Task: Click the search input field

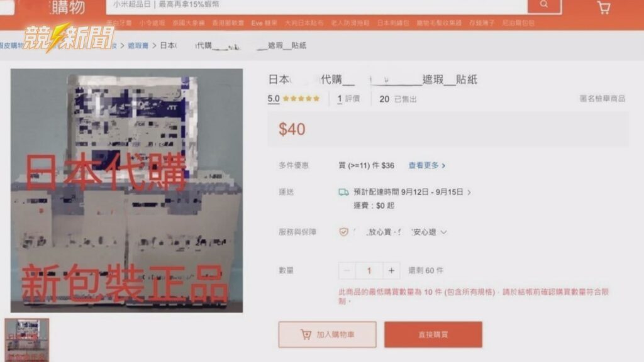Action: coord(317,5)
